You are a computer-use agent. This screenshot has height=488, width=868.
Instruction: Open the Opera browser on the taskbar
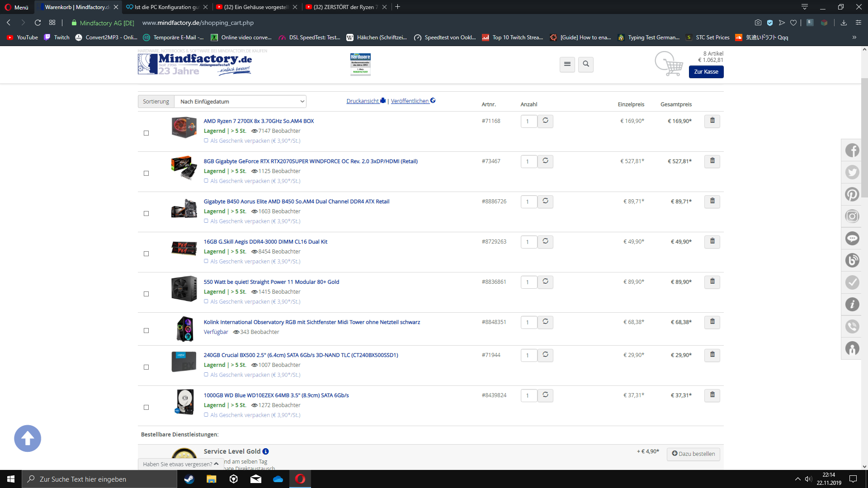coord(300,479)
